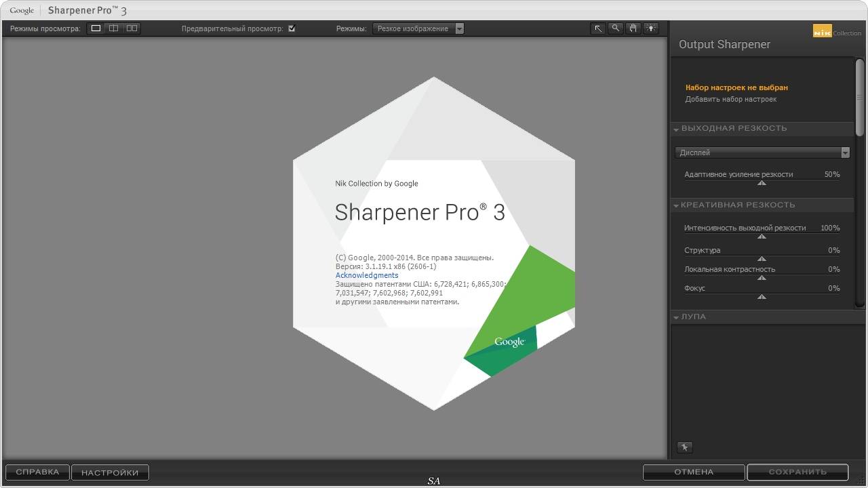Toggle the background color lightbulb icon
The width and height of the screenshot is (868, 488).
pyautogui.click(x=650, y=28)
